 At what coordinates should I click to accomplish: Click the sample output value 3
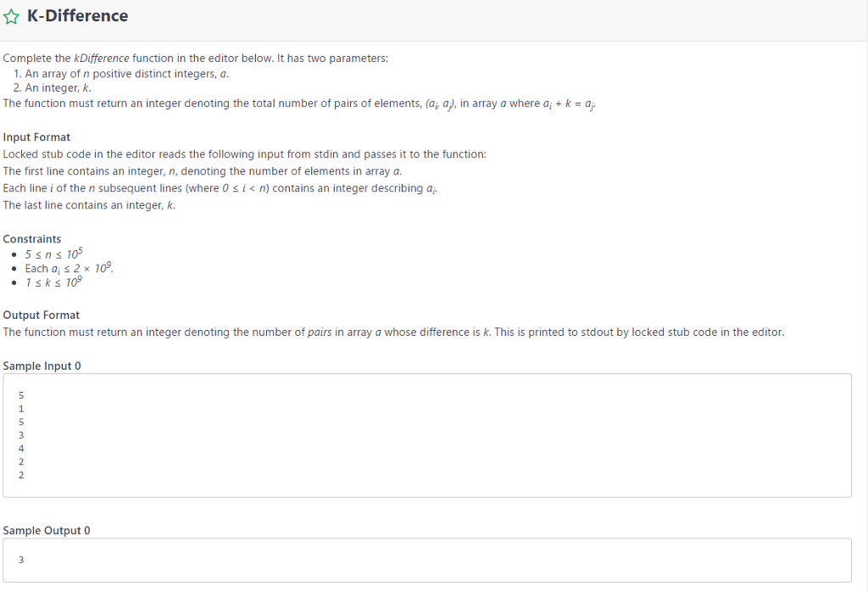click(x=21, y=560)
